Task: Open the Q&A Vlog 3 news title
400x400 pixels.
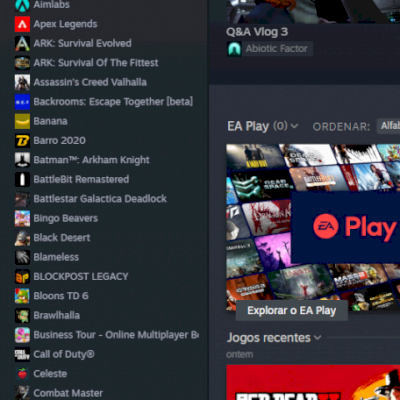Action: 257,32
